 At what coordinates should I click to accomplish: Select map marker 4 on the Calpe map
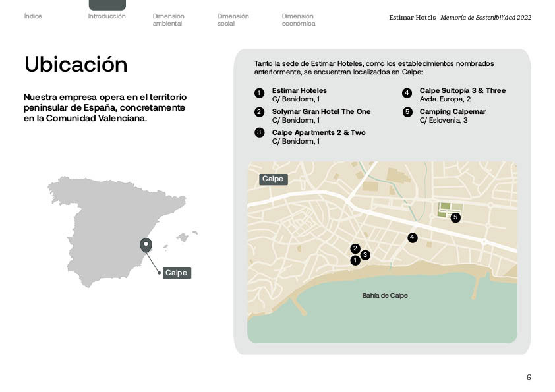tap(413, 237)
